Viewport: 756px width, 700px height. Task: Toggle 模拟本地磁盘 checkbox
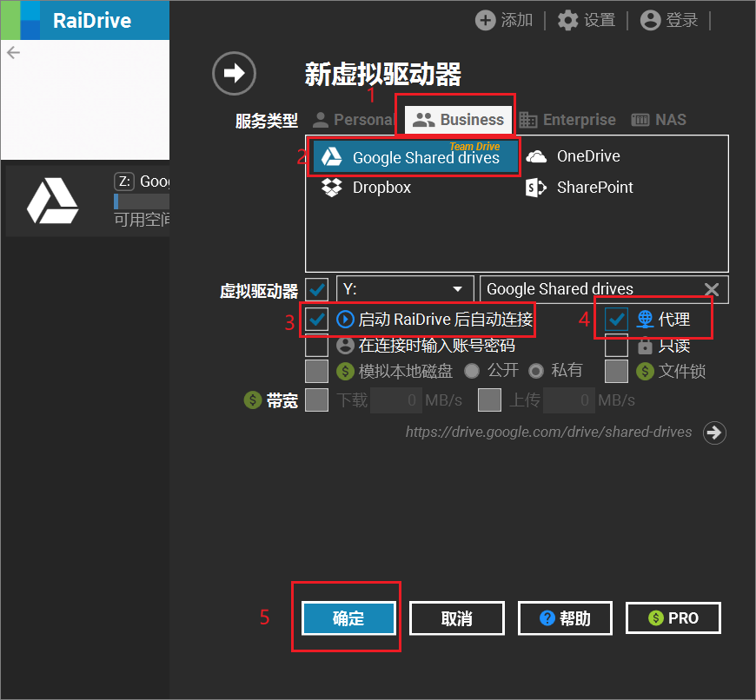point(317,372)
